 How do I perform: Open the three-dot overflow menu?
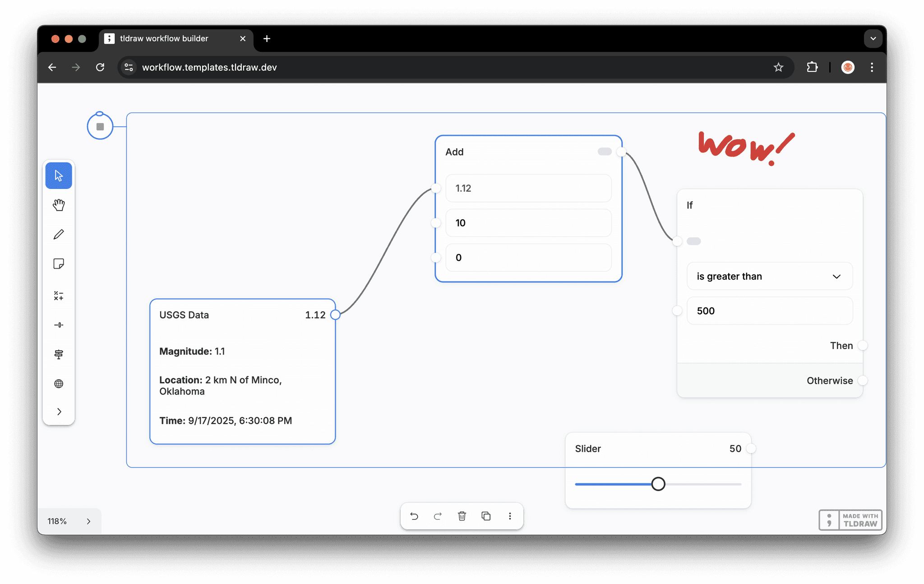(510, 516)
